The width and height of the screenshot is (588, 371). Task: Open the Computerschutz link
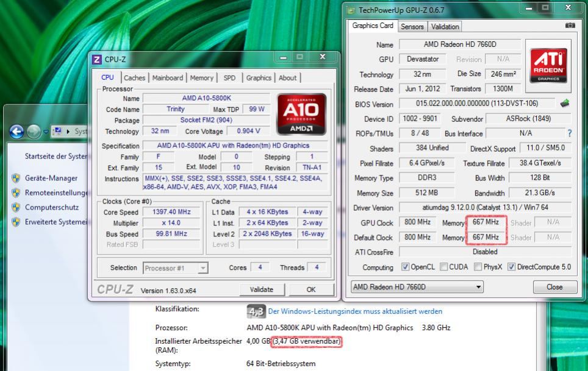click(x=52, y=207)
